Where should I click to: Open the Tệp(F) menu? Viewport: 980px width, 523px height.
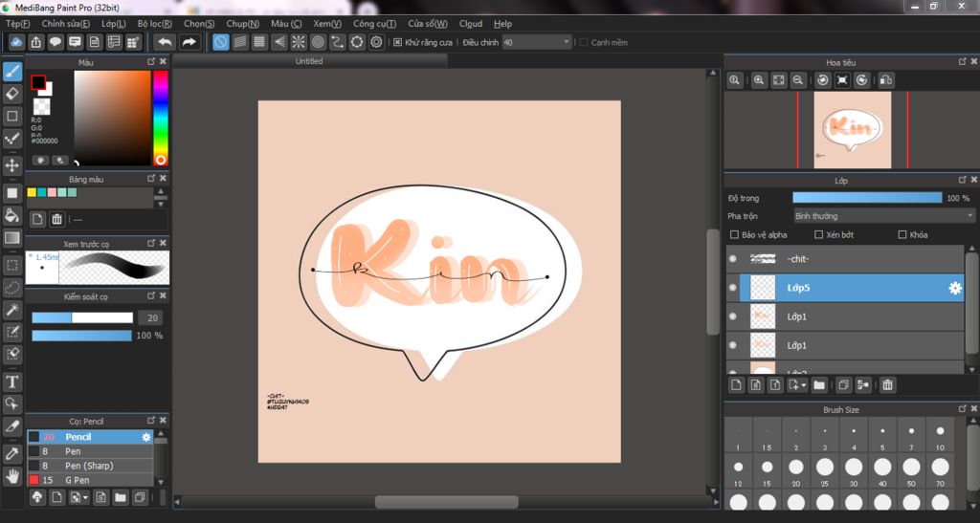(17, 24)
